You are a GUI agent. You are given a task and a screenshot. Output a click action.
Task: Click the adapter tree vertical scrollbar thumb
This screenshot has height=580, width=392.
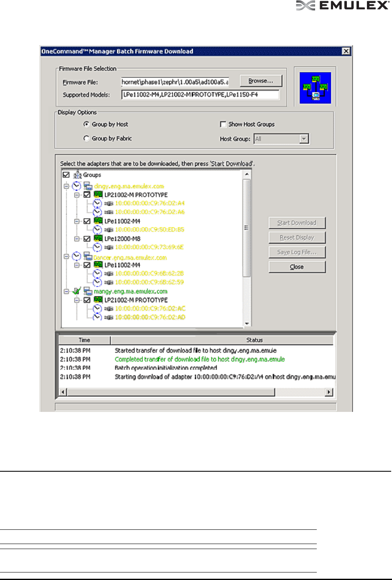[x=247, y=228]
